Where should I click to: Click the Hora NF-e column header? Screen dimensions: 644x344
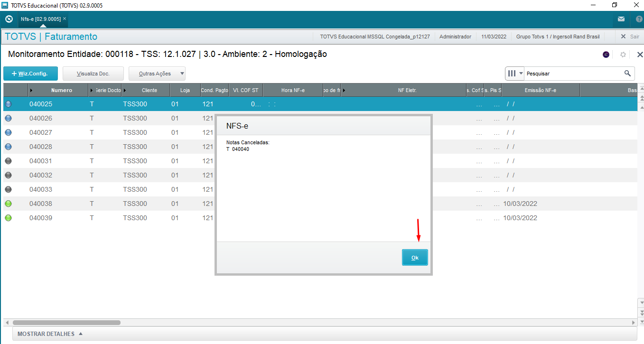pyautogui.click(x=293, y=90)
